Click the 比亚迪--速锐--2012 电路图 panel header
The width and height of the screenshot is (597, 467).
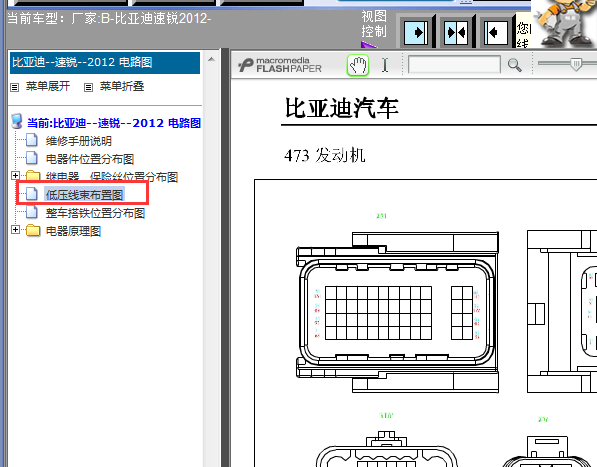pos(105,62)
